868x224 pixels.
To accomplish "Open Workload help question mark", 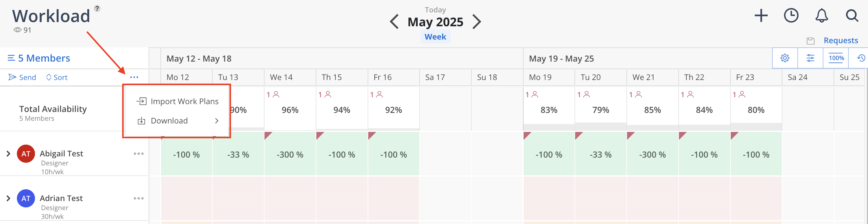I will 97,8.
